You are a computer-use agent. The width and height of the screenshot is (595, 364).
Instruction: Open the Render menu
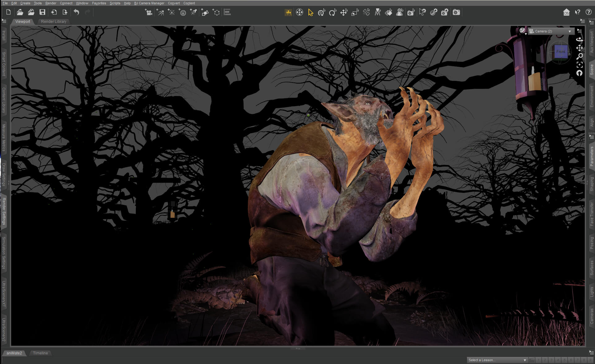(x=51, y=3)
